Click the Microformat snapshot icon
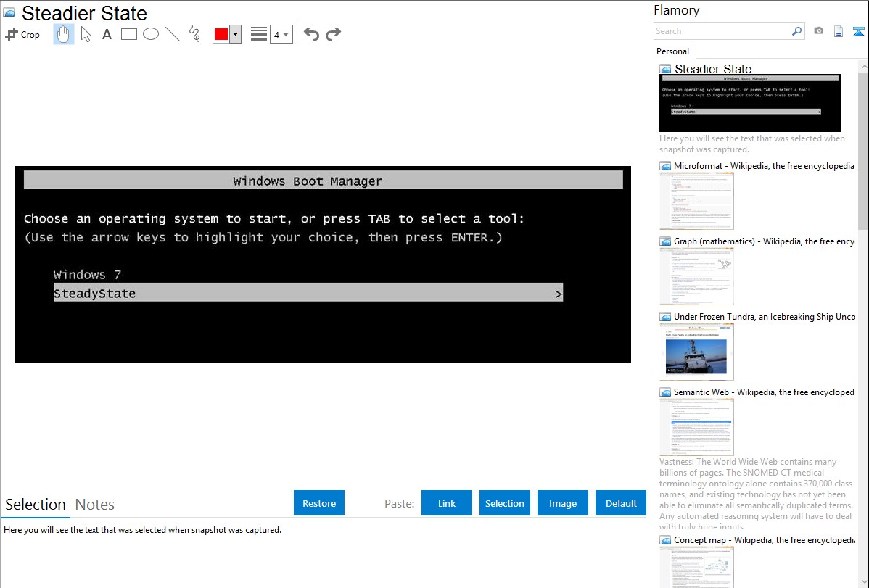The height and width of the screenshot is (588, 869). click(x=666, y=166)
